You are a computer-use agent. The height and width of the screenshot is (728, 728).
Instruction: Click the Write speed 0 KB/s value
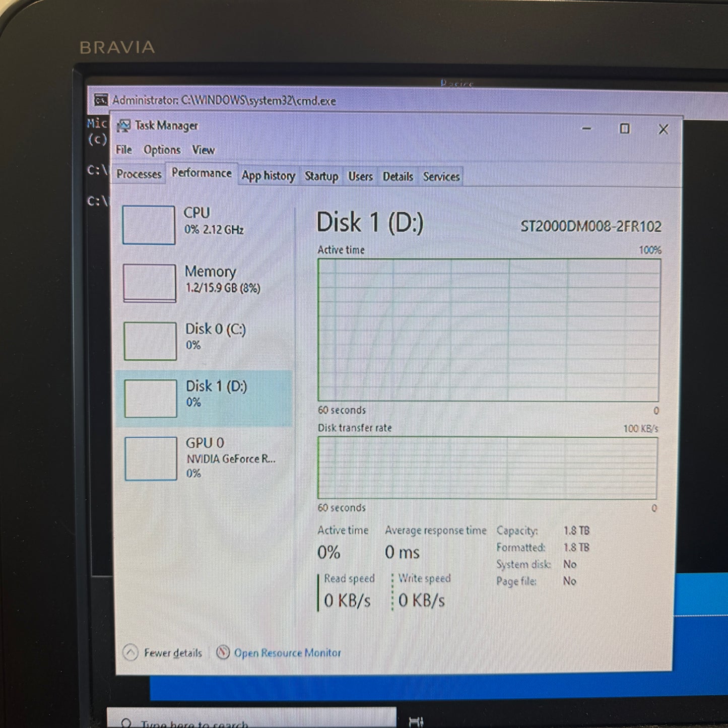[422, 601]
